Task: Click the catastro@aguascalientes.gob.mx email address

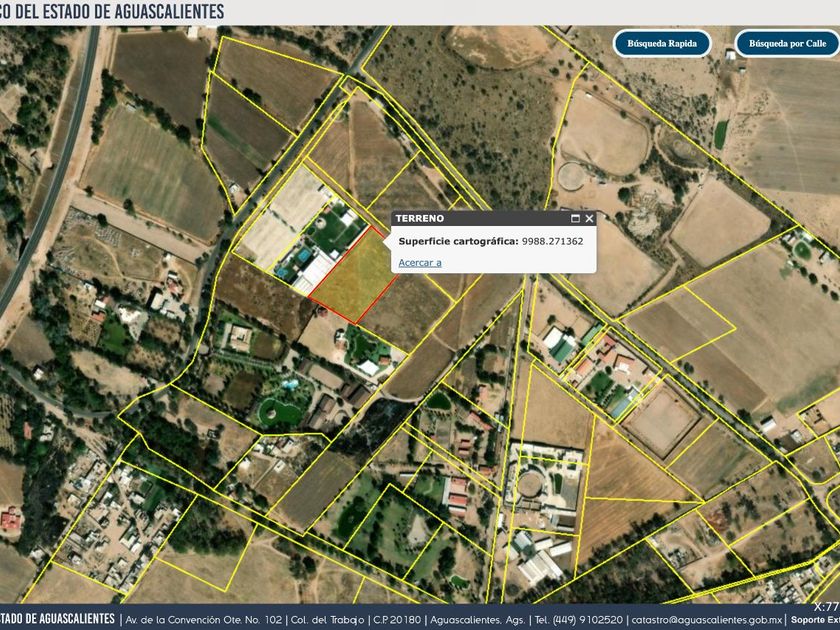Action: (x=706, y=620)
